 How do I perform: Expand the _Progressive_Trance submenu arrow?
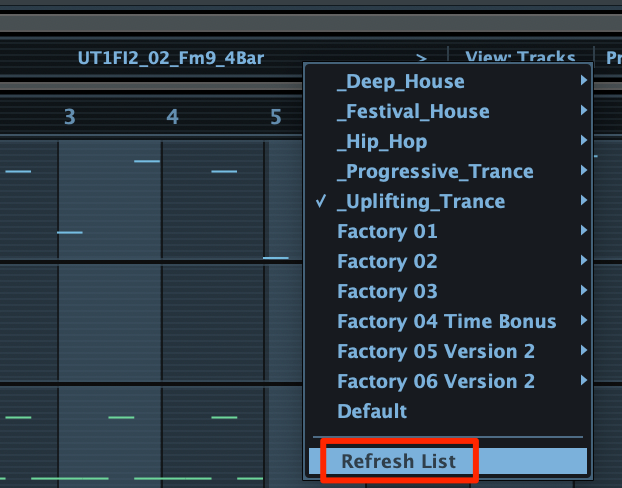click(x=584, y=170)
